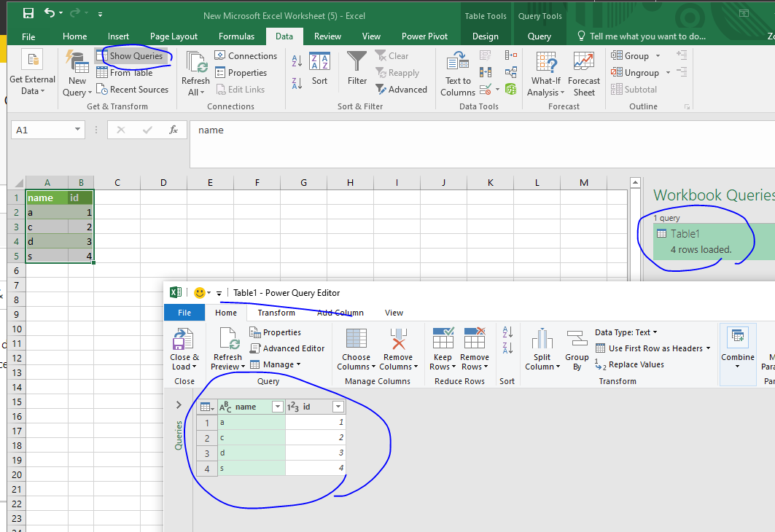This screenshot has height=532, width=775.
Task: Undo the last action in Excel
Action: tap(50, 13)
